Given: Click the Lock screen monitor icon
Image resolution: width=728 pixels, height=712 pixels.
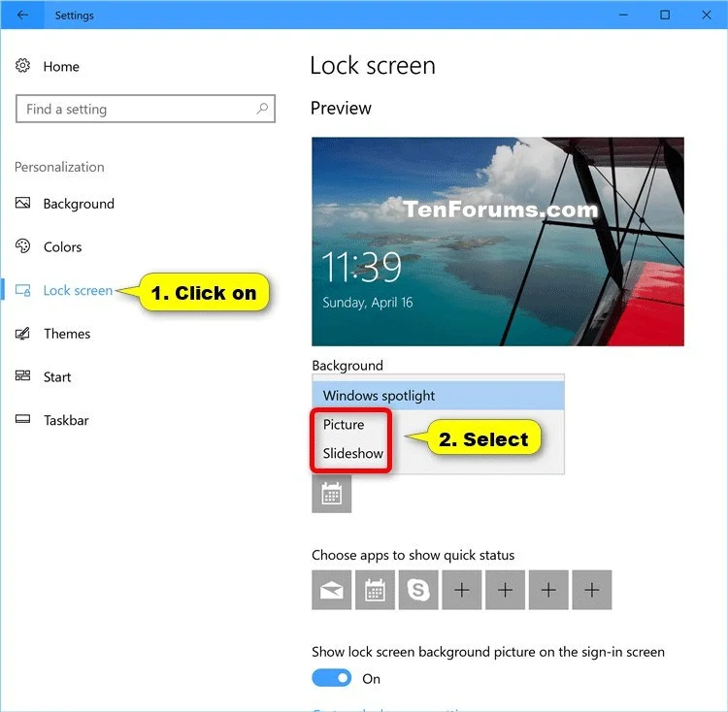Looking at the screenshot, I should (22, 290).
